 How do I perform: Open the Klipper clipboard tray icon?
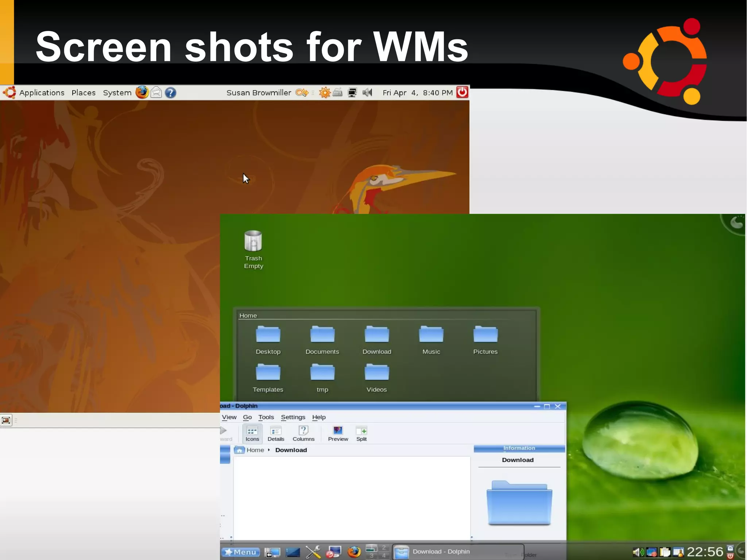[x=665, y=552]
